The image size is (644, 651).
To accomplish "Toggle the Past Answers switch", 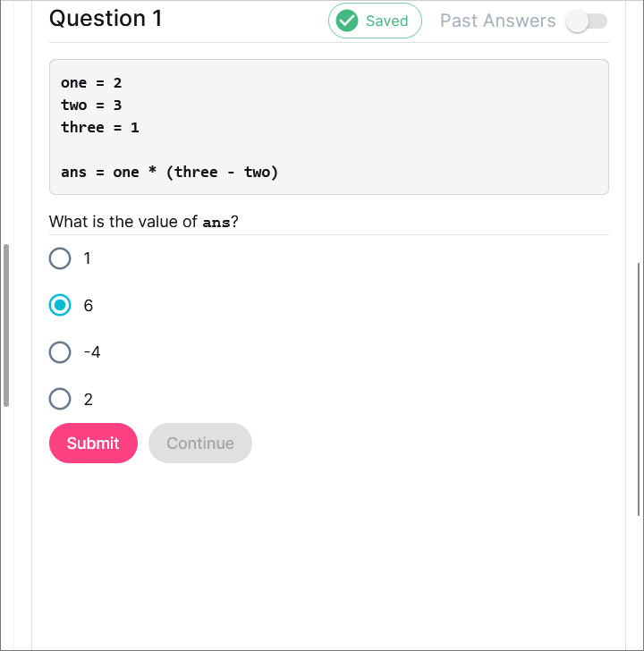I will click(x=587, y=21).
